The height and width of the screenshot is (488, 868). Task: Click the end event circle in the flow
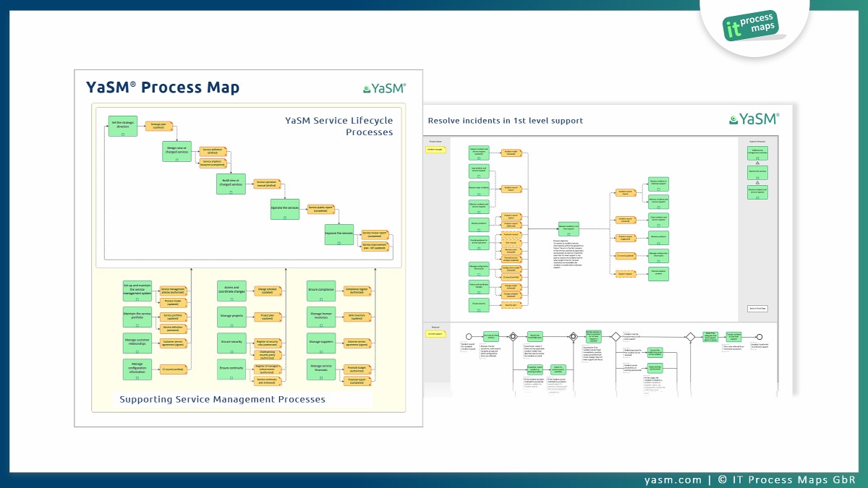pos(759,336)
